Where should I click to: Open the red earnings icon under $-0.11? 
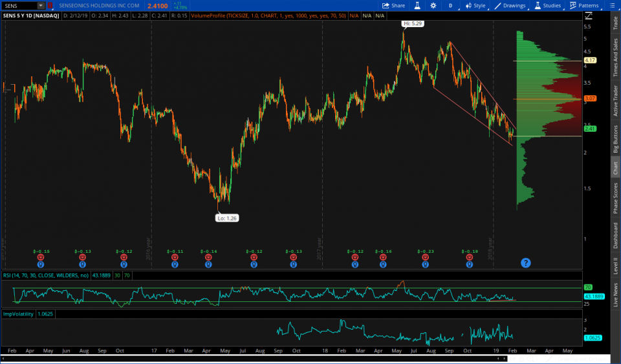[x=175, y=257]
